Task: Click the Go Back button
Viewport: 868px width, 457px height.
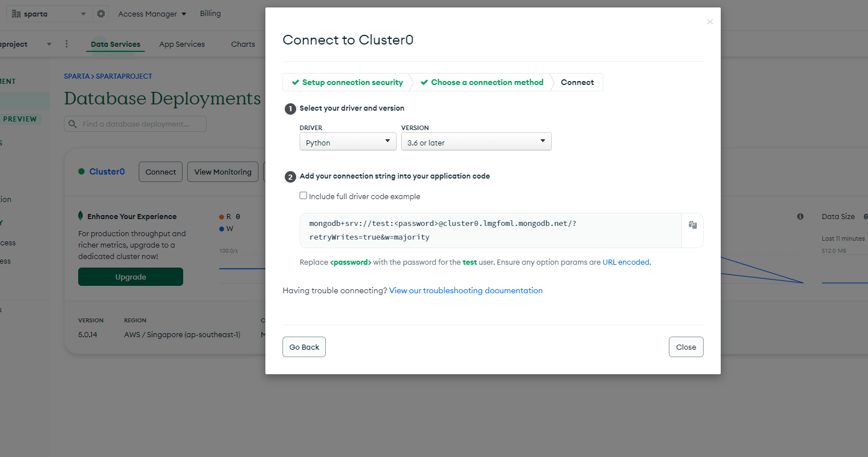Action: click(x=304, y=347)
